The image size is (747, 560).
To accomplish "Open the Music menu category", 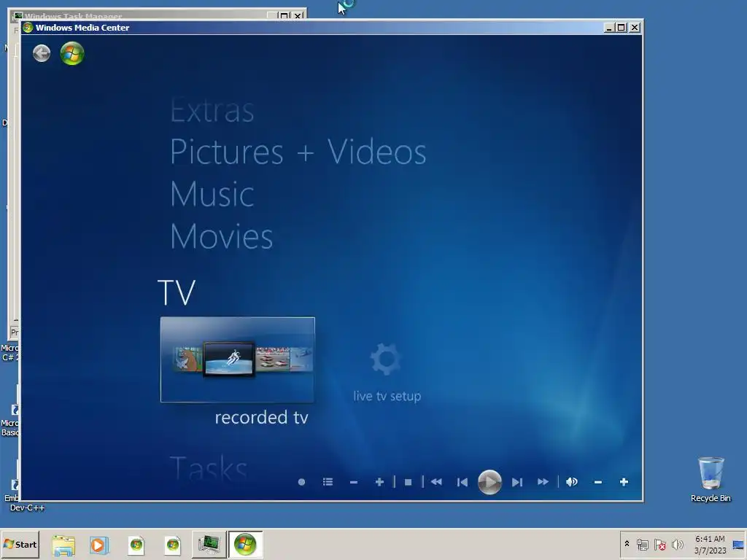I will point(212,194).
